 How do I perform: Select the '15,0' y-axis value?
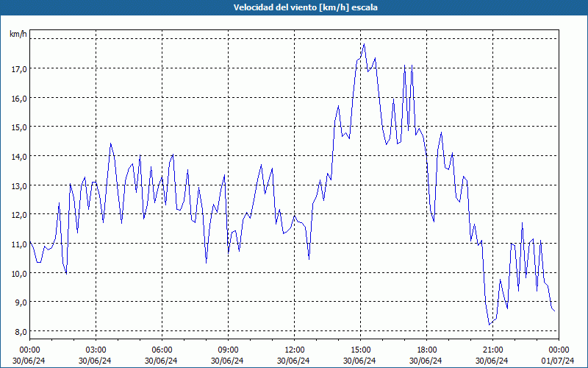click(x=20, y=127)
